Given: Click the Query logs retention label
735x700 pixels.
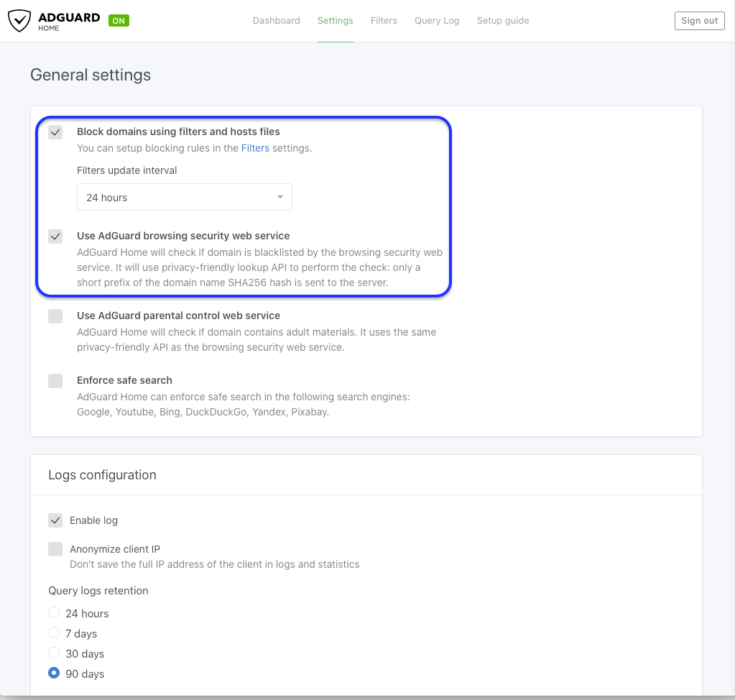Looking at the screenshot, I should [98, 591].
